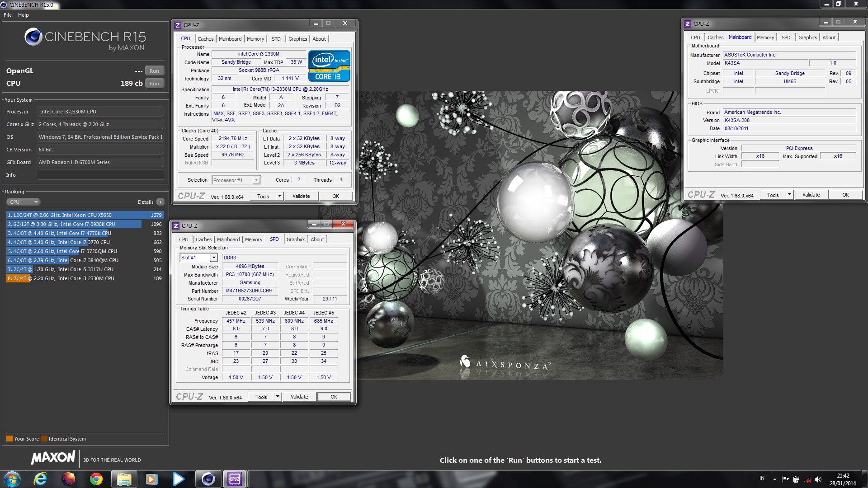Switch to Caches tab in top-left CPU-Z
The width and height of the screenshot is (868, 488).
tap(205, 39)
